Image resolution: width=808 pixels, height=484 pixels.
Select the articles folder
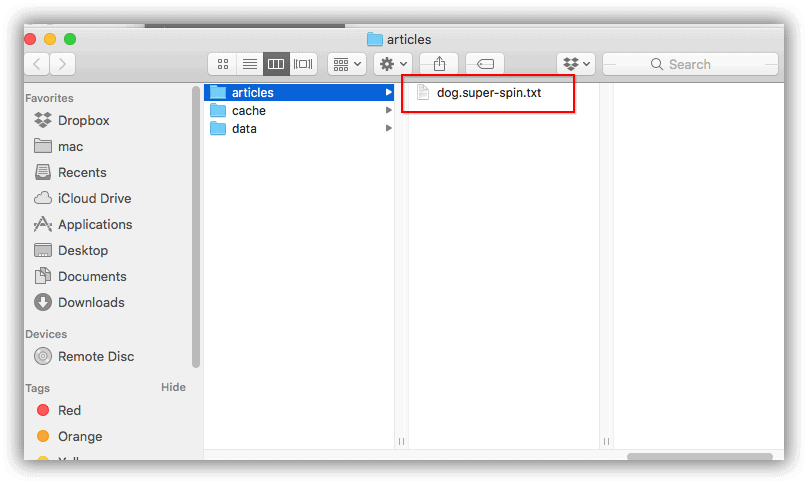pos(299,92)
